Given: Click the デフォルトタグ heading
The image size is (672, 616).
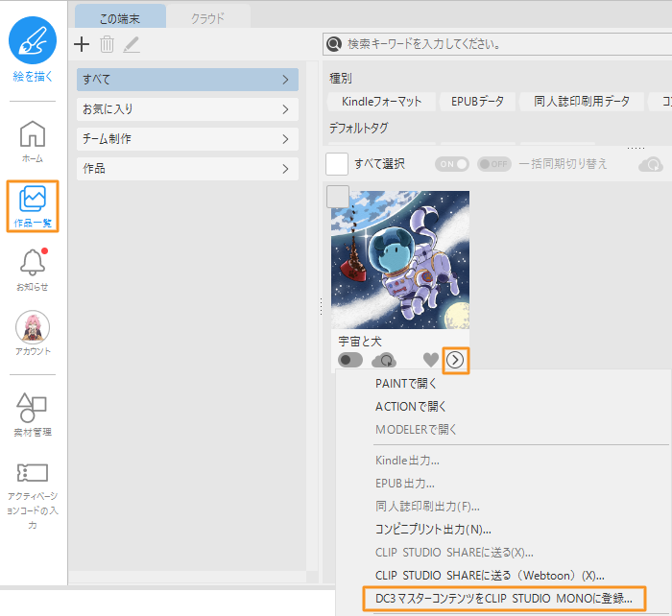Looking at the screenshot, I should (358, 128).
